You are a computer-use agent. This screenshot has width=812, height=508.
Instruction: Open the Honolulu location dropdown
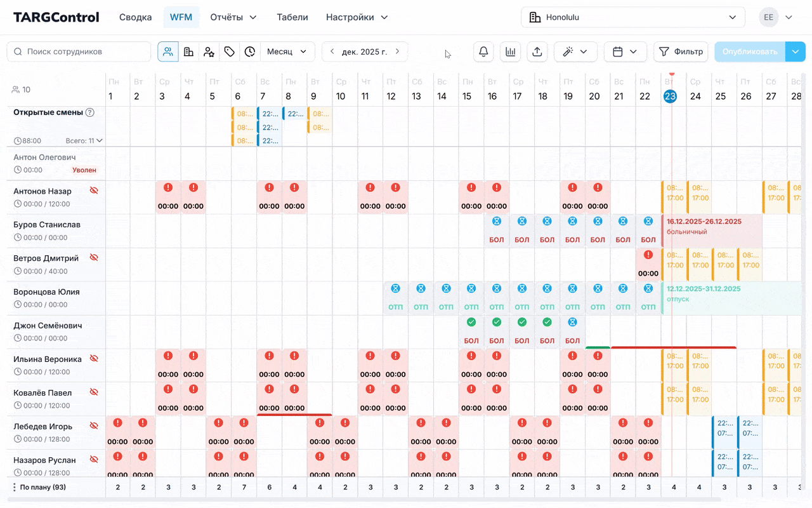[632, 17]
